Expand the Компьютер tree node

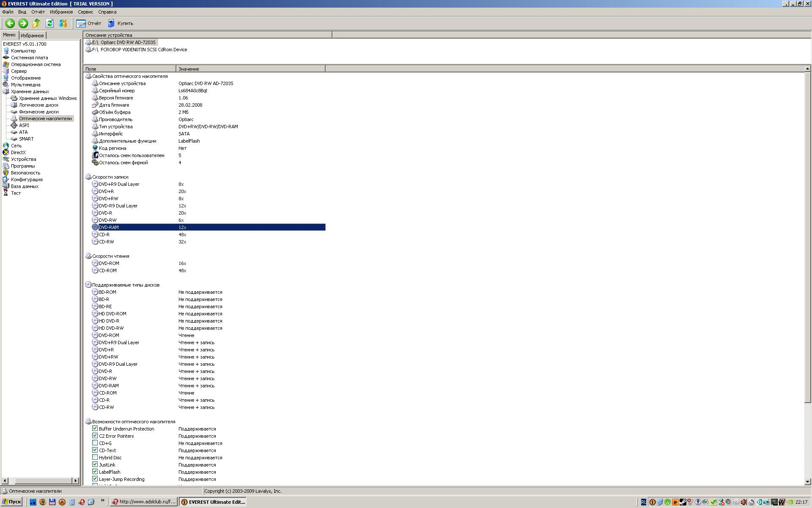[x=23, y=51]
